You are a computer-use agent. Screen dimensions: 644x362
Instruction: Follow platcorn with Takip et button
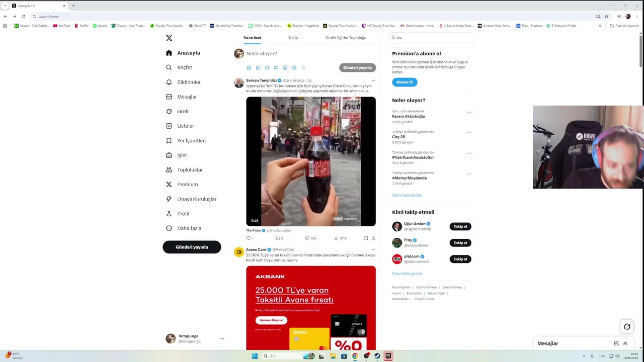(460, 259)
